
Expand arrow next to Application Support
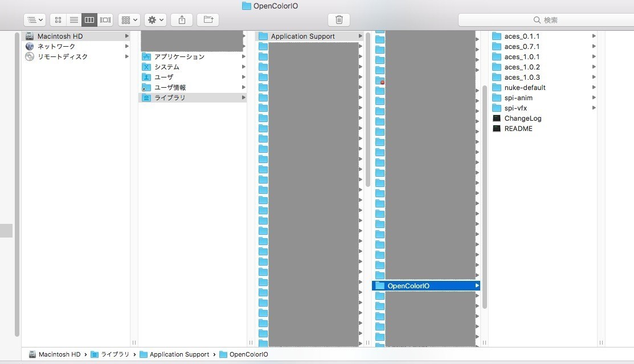coord(360,36)
